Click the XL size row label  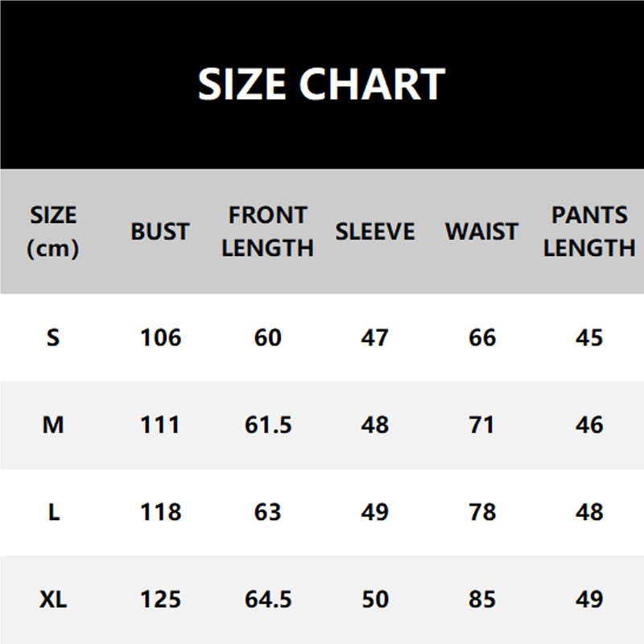pos(53,600)
